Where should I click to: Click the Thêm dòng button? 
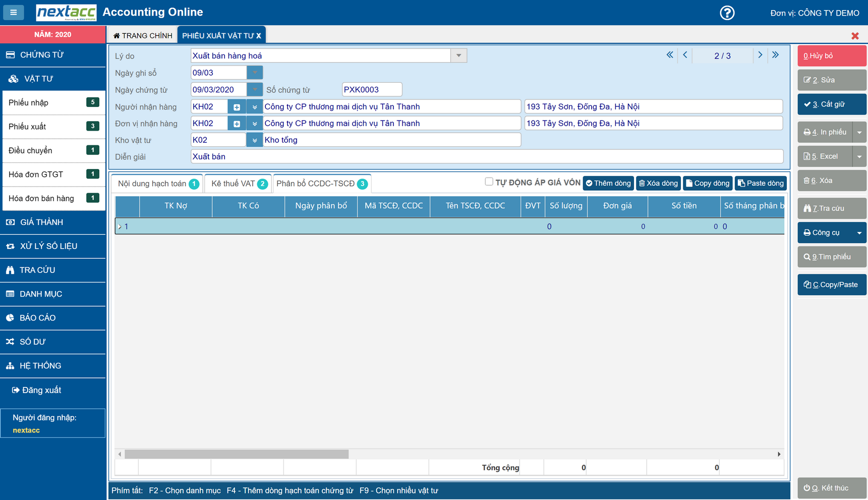coord(609,183)
